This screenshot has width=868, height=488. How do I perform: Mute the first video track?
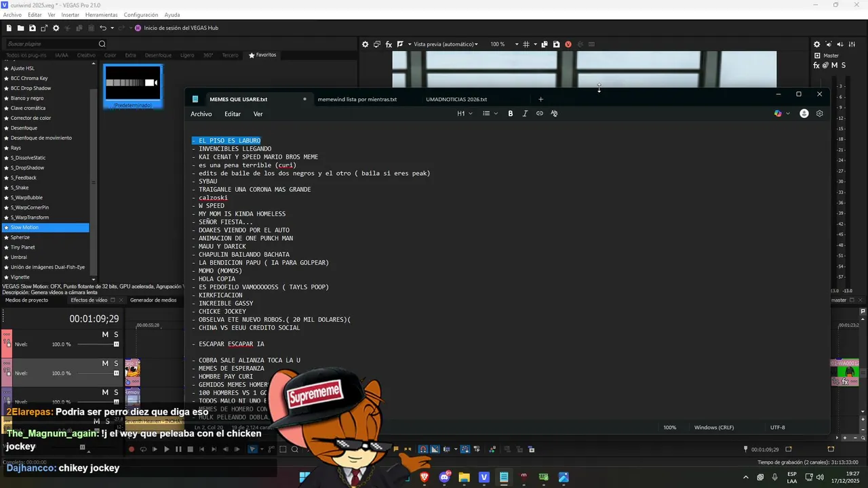pyautogui.click(x=105, y=335)
